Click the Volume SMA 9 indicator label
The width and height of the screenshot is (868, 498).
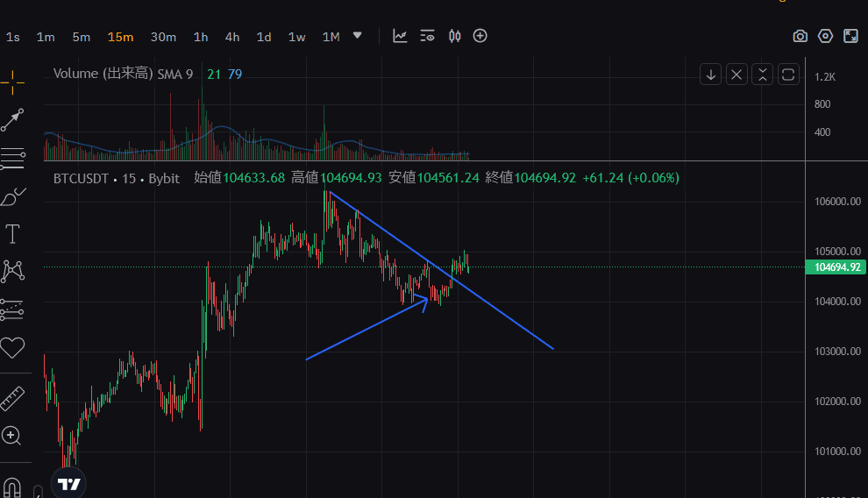click(123, 75)
